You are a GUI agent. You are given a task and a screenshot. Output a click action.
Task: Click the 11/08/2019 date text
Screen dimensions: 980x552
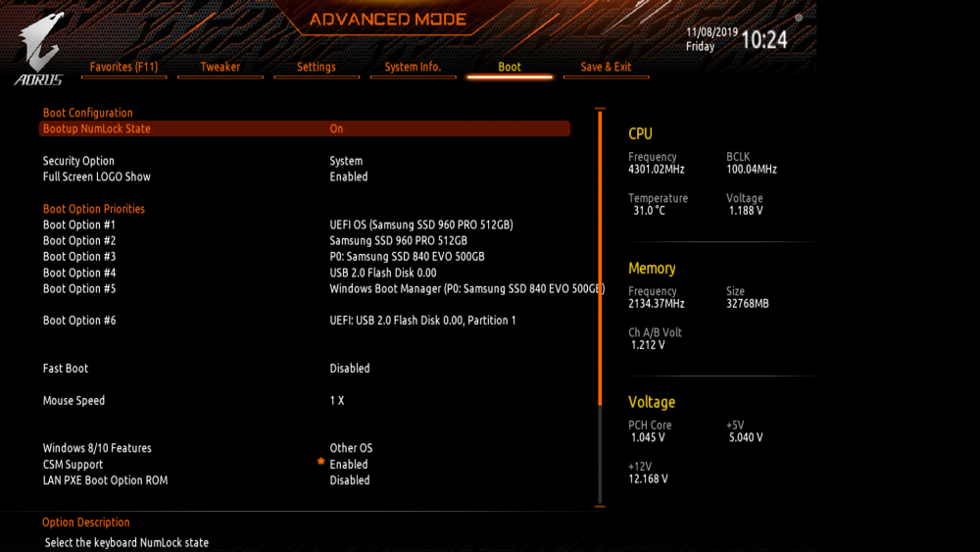tap(711, 32)
